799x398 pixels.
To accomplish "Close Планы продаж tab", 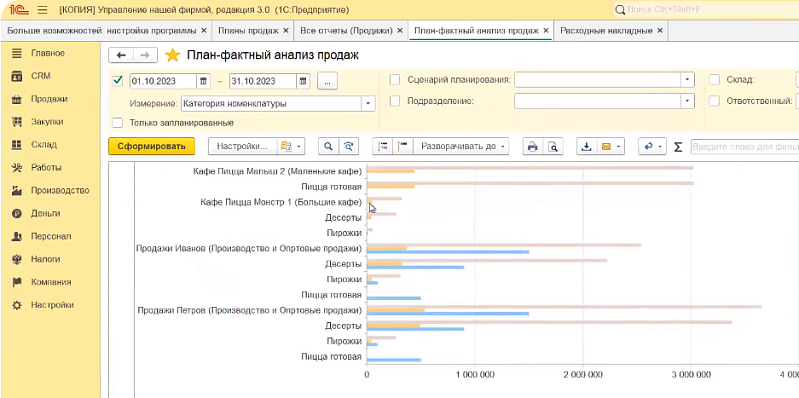I will coord(286,31).
